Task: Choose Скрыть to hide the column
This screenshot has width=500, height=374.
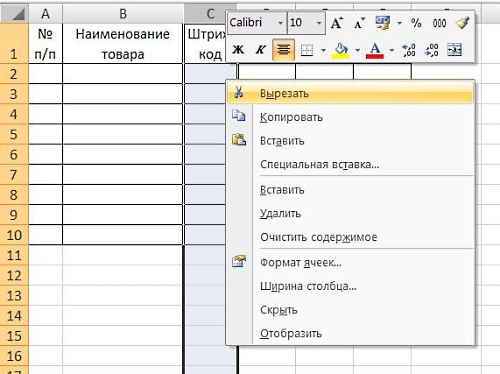Action: [279, 310]
